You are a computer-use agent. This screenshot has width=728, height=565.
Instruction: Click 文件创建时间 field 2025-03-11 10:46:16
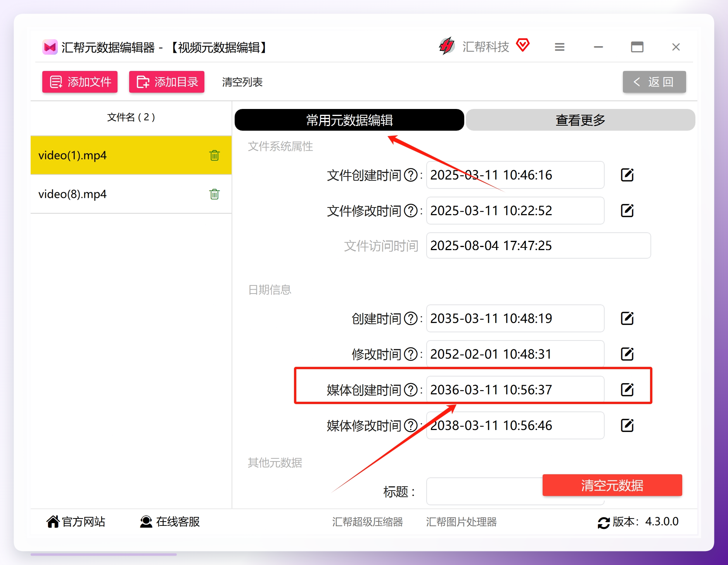[515, 175]
